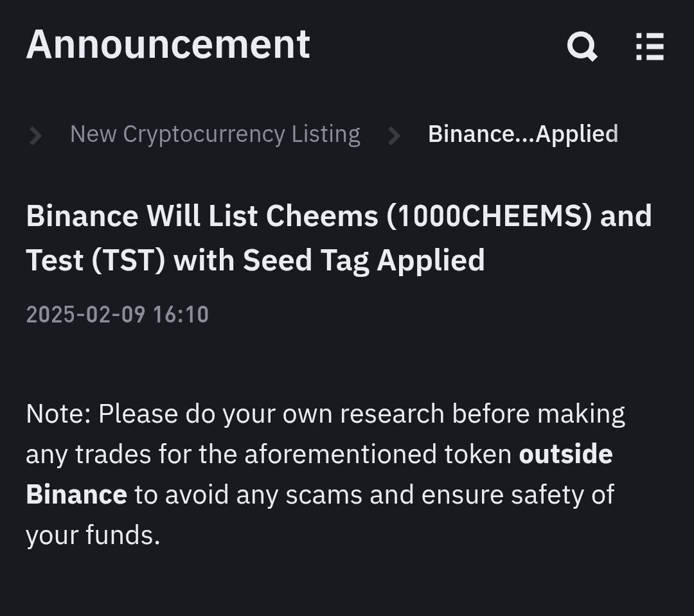Click the chevron after New Cryptocurrency Listing

(x=394, y=134)
